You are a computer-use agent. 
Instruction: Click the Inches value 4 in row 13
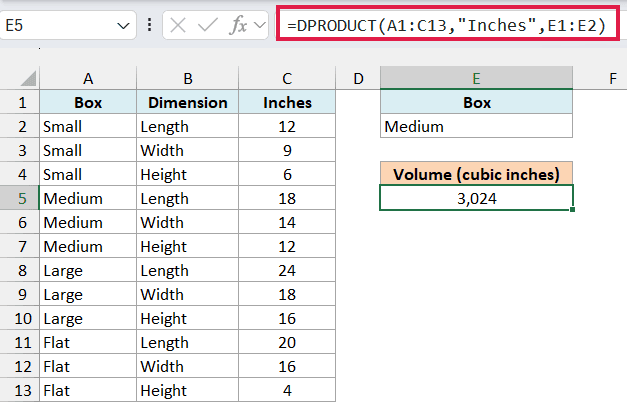[287, 390]
